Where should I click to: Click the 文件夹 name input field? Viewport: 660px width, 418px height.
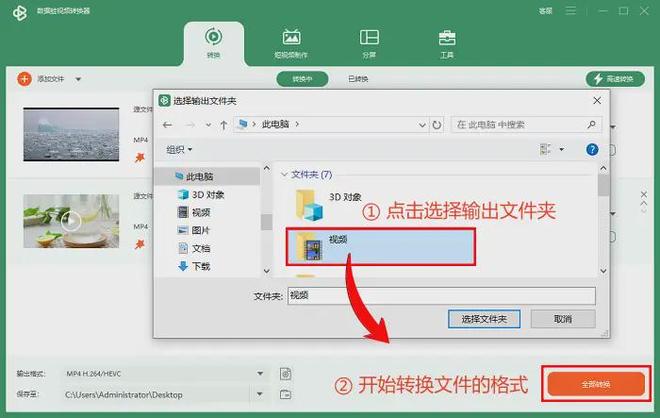pyautogui.click(x=442, y=296)
